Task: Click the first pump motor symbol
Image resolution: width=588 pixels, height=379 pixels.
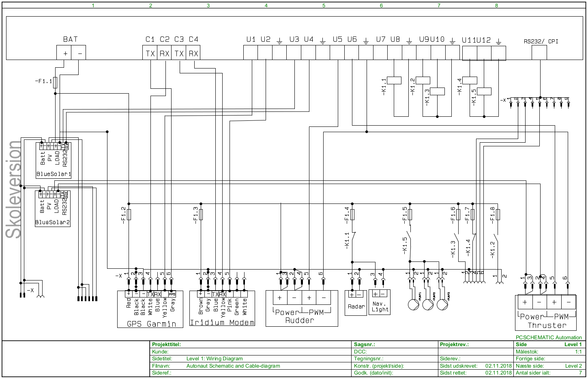Action: tap(413, 305)
